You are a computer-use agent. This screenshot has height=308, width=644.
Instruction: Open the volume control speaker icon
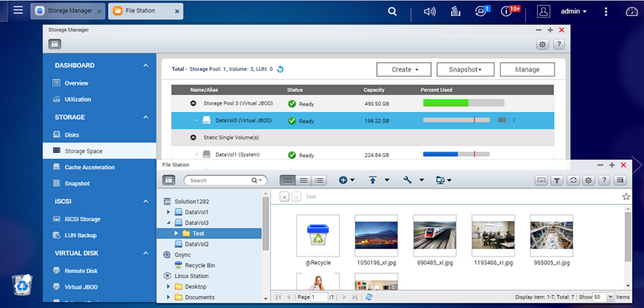(x=429, y=11)
